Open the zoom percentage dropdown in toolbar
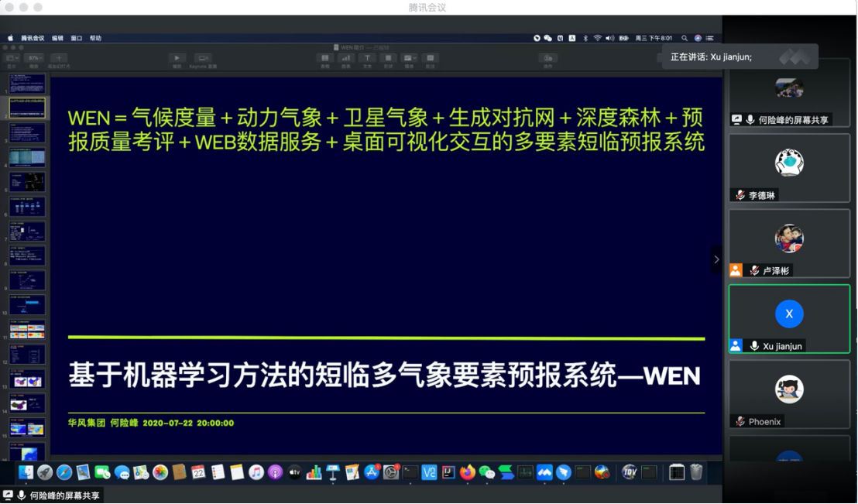 [x=34, y=58]
